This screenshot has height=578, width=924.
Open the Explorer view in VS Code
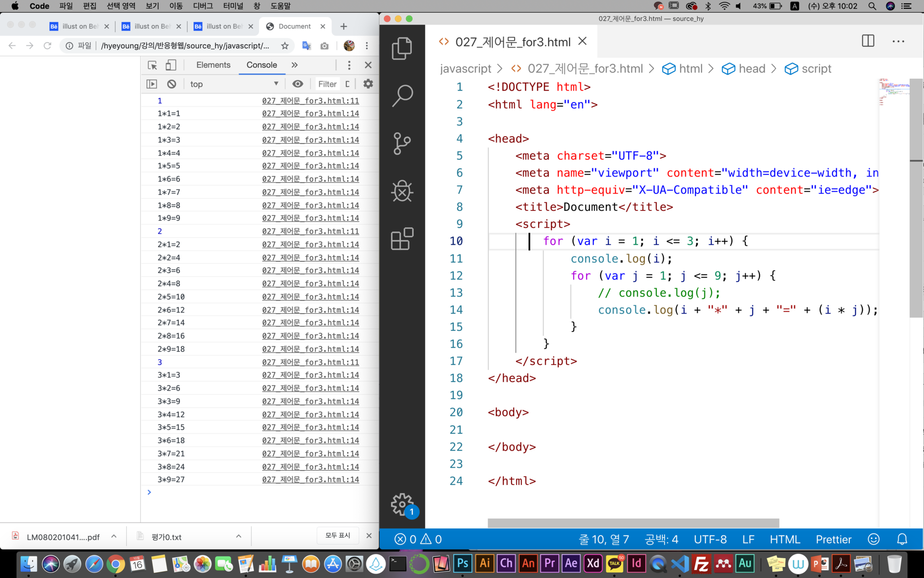(402, 48)
